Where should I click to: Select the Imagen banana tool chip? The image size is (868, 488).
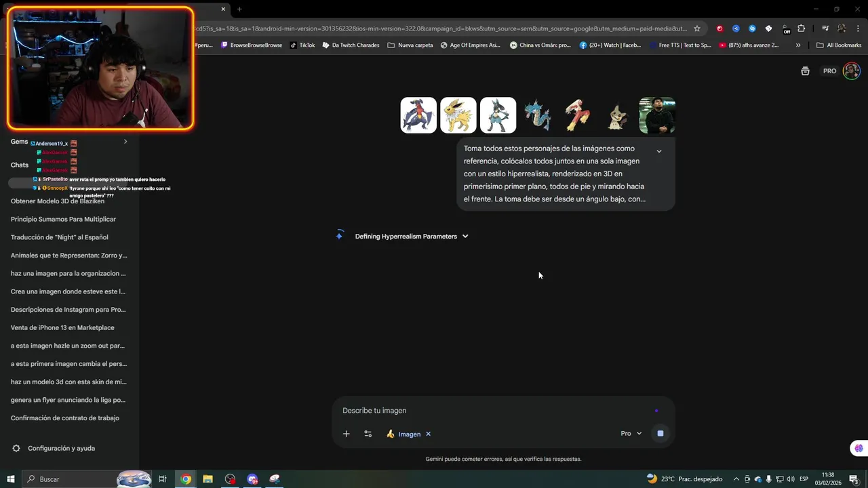coord(404,434)
